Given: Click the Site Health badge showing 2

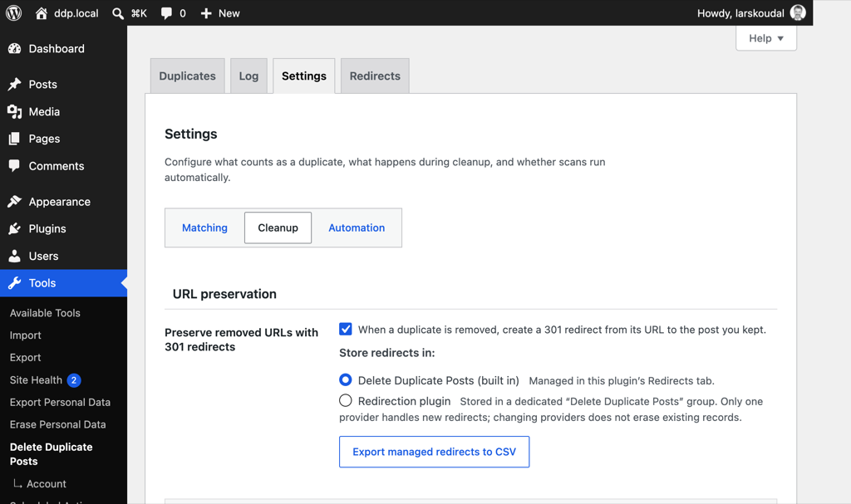Looking at the screenshot, I should coord(74,380).
